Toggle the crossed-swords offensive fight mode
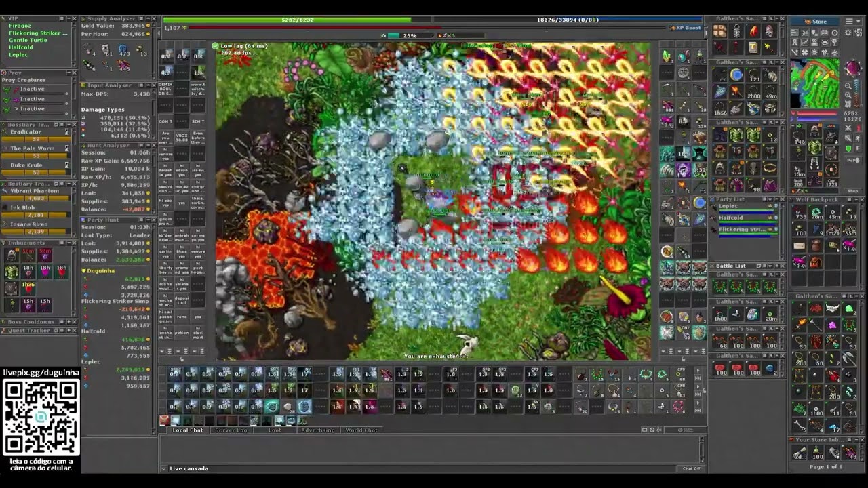This screenshot has width=868, height=488. 848,128
